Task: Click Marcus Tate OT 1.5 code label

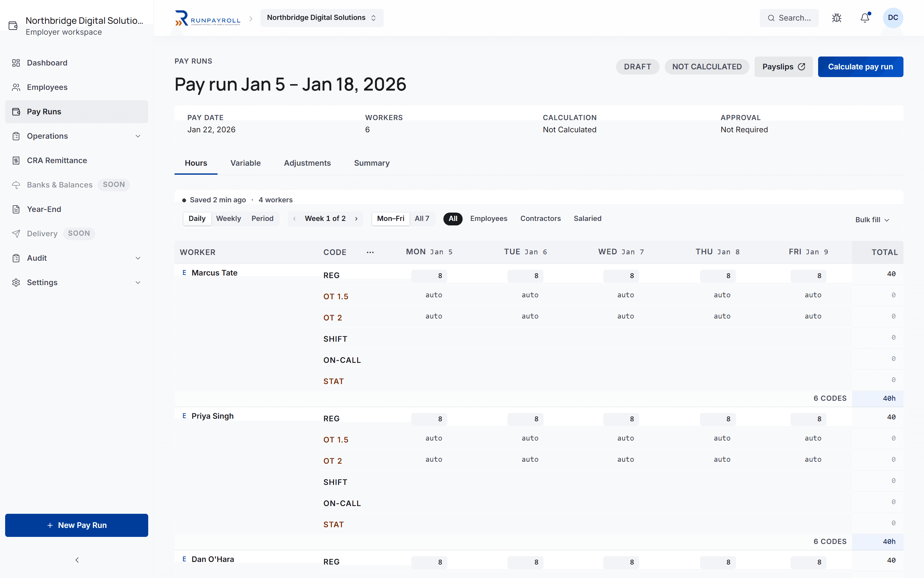Action: 336,297
